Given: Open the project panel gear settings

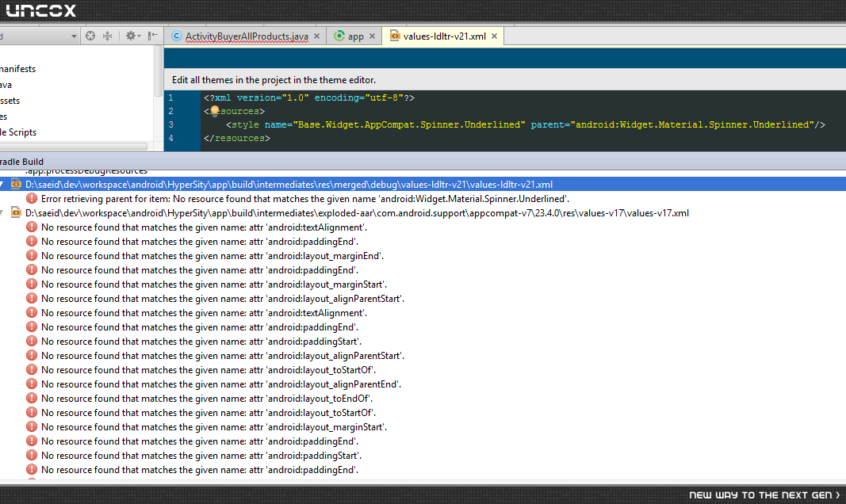Looking at the screenshot, I should coord(132,36).
